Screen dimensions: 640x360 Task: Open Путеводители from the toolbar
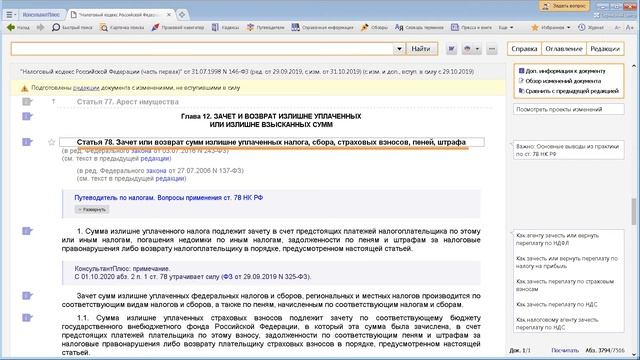(265, 27)
